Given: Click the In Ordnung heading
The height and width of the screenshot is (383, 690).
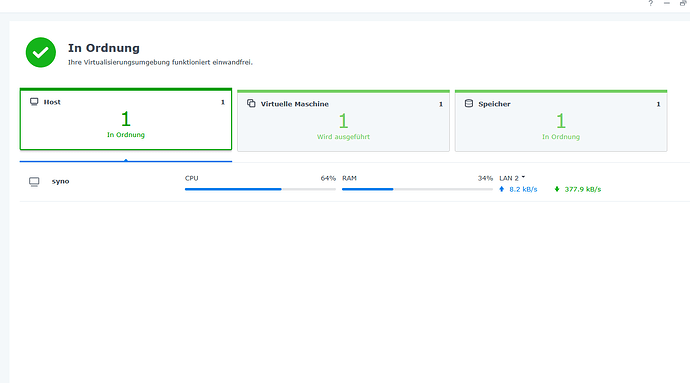Looking at the screenshot, I should click(104, 48).
